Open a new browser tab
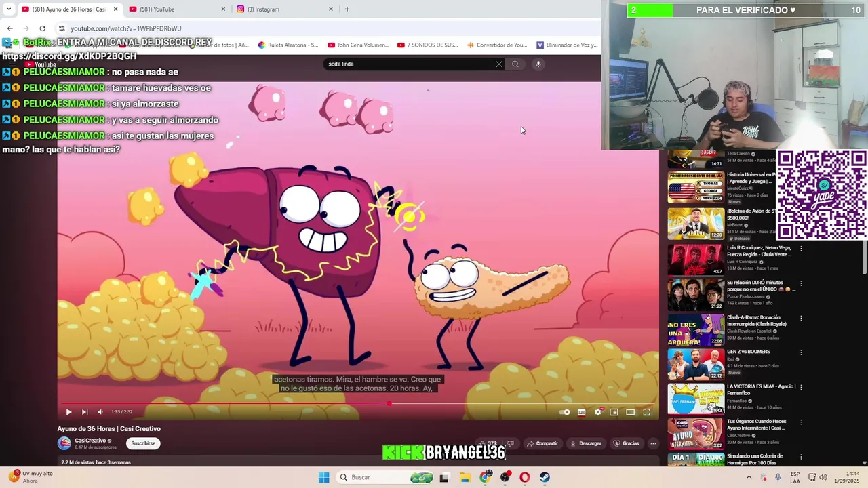Screen dimensions: 868x488 click(347, 9)
